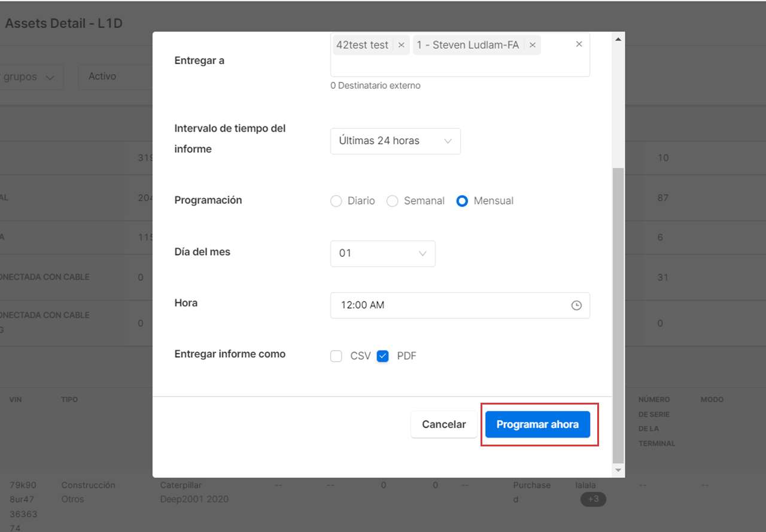The image size is (766, 532).
Task: Remove the 1 - Steven Ludlam-FA recipient tag
Action: (532, 45)
